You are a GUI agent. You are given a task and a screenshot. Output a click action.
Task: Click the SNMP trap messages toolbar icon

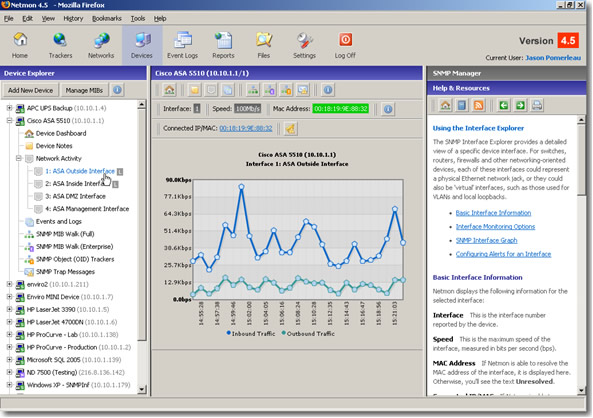point(303,90)
